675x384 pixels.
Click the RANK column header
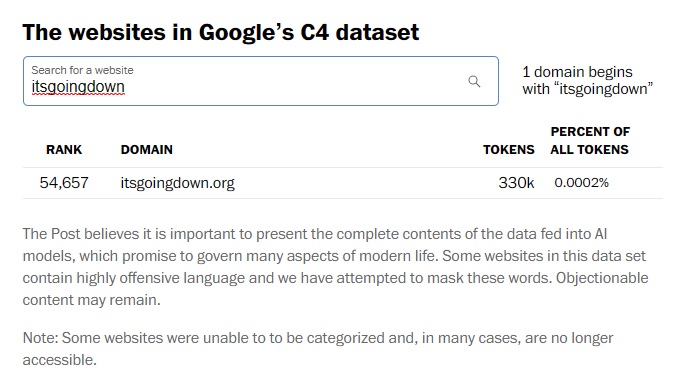[64, 149]
